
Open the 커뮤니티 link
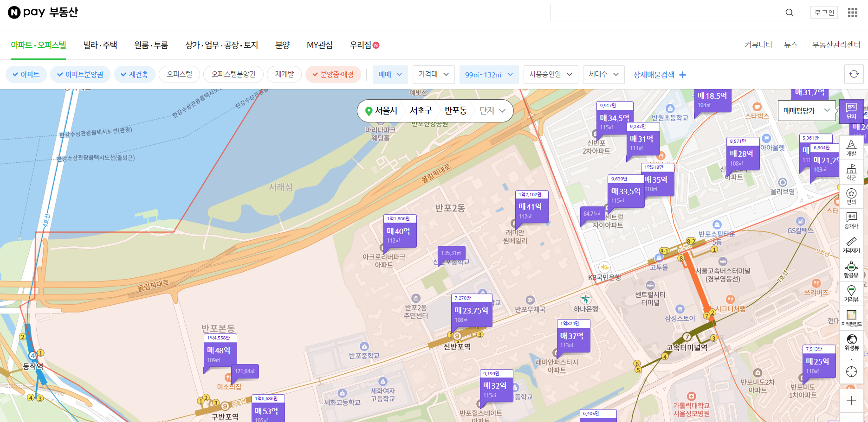pyautogui.click(x=758, y=45)
